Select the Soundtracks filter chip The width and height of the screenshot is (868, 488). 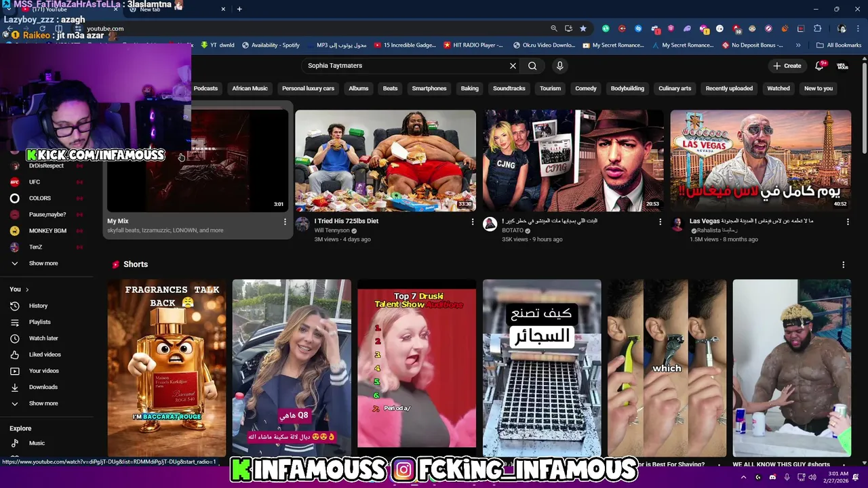pyautogui.click(x=509, y=88)
